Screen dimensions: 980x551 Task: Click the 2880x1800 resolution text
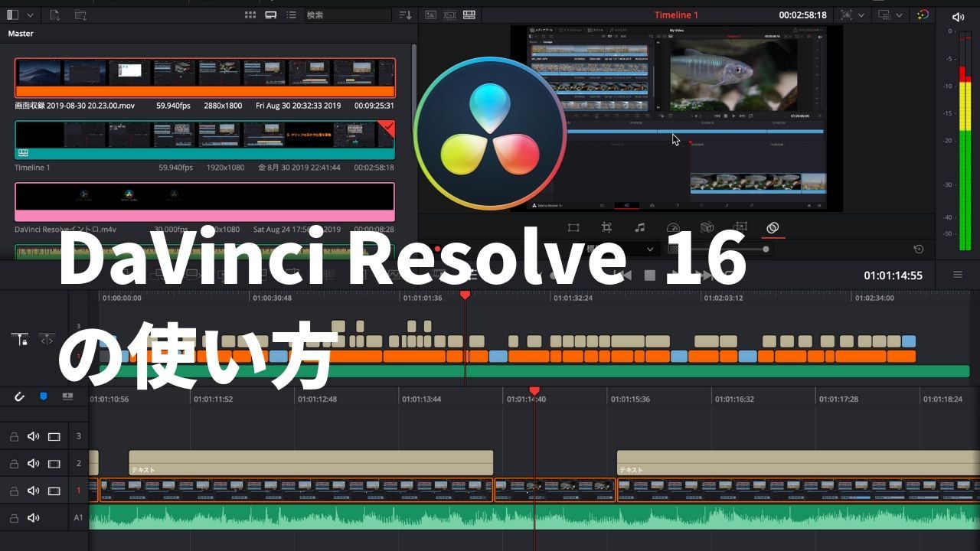pyautogui.click(x=223, y=106)
